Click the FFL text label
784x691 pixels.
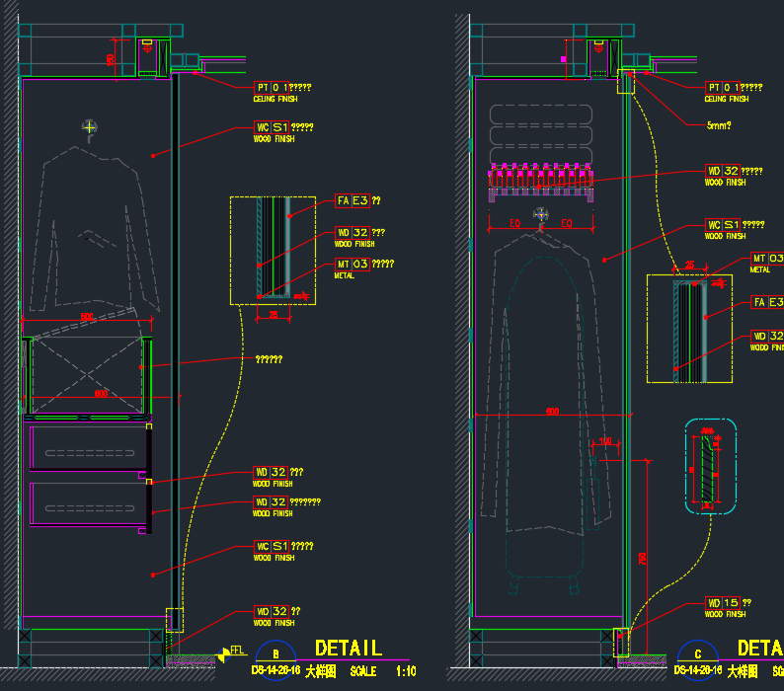237,650
